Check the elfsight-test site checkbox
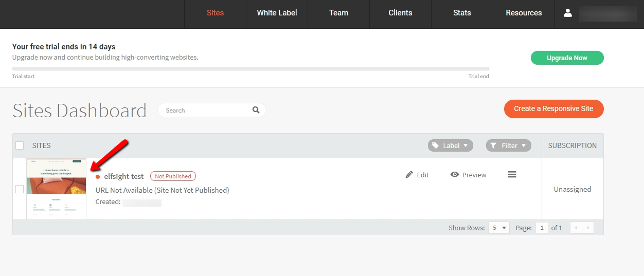Image resolution: width=644 pixels, height=276 pixels. (20, 189)
